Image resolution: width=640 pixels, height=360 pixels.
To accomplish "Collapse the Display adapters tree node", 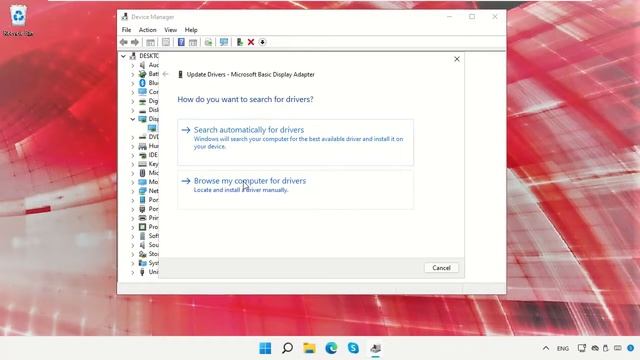I will point(133,119).
